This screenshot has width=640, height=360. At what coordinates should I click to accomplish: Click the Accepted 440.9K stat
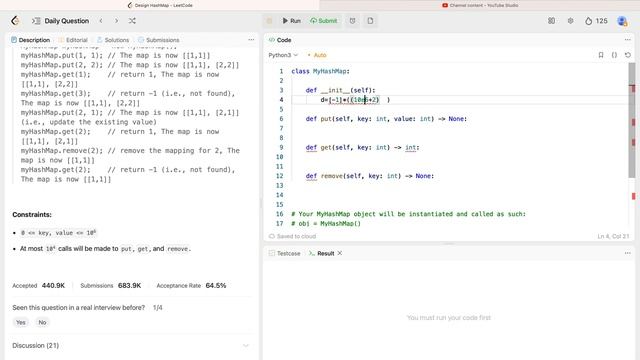tap(39, 286)
